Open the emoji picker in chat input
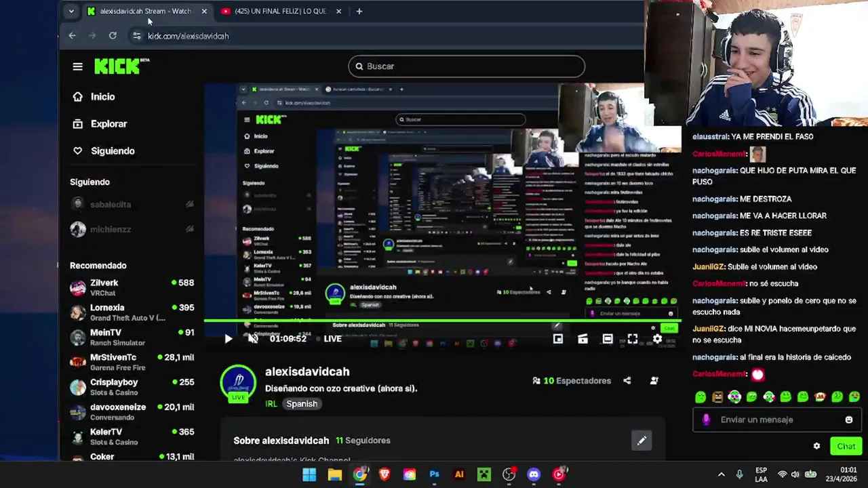The width and height of the screenshot is (868, 488). [848, 420]
